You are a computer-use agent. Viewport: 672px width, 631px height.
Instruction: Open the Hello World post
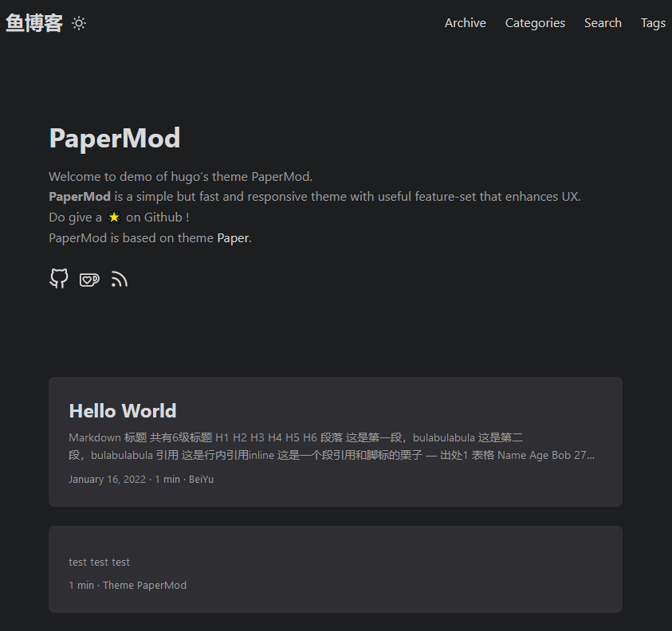coord(122,411)
